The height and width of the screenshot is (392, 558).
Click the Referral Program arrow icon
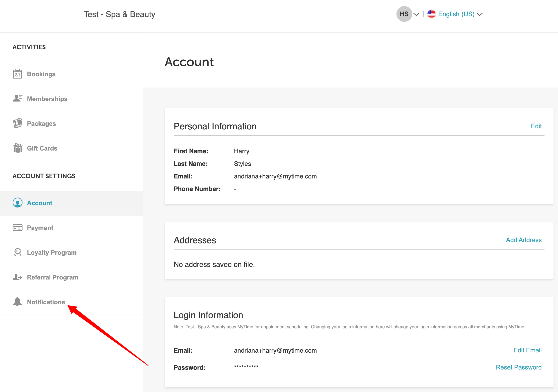(x=17, y=277)
